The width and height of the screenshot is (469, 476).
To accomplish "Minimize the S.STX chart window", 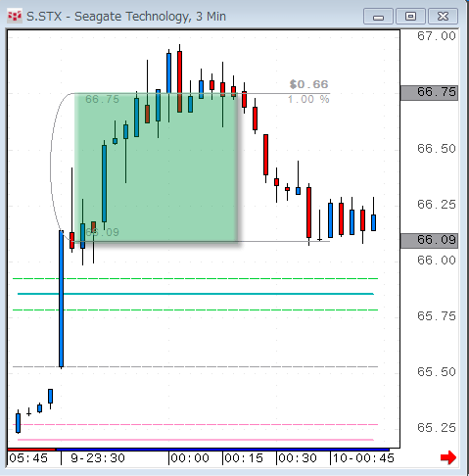I will (378, 17).
